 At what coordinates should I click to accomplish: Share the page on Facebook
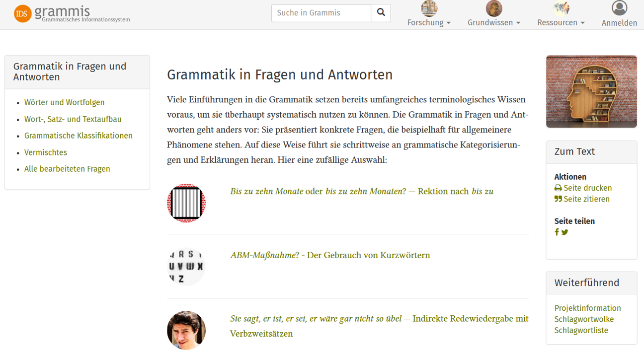pos(556,231)
